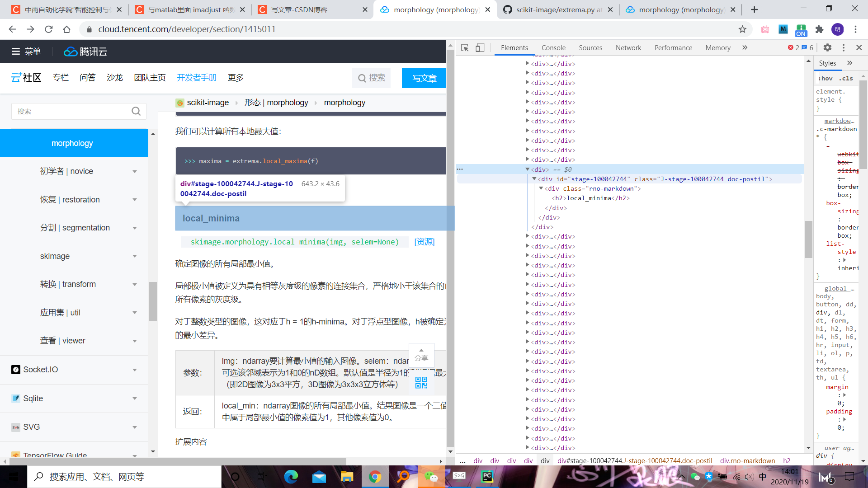This screenshot has height=488, width=868.
Task: Click the DevTools inspect element picker icon
Action: pos(465,47)
